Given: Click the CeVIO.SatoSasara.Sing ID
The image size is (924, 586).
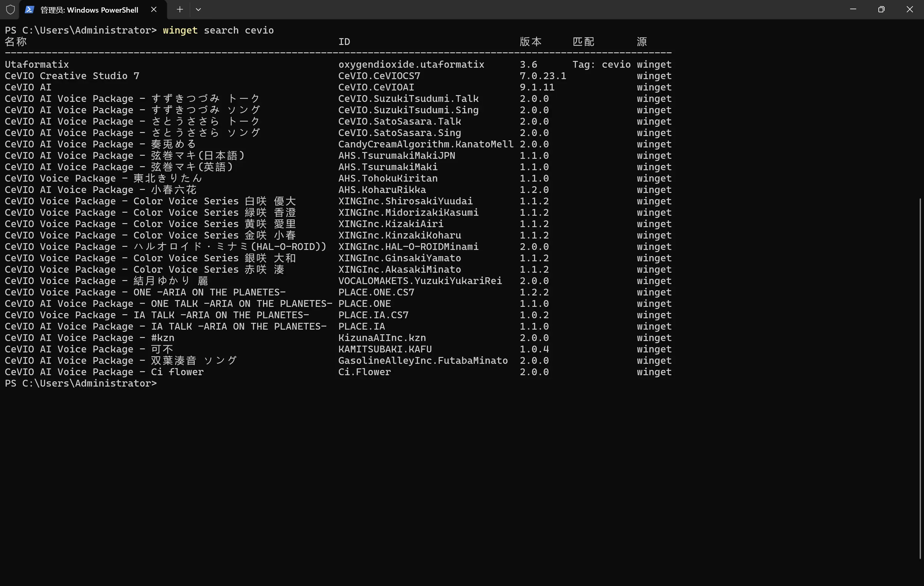Looking at the screenshot, I should (x=399, y=133).
